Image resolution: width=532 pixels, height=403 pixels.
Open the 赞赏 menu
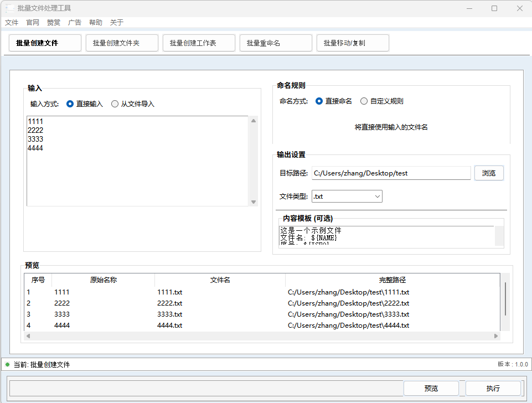(x=53, y=22)
